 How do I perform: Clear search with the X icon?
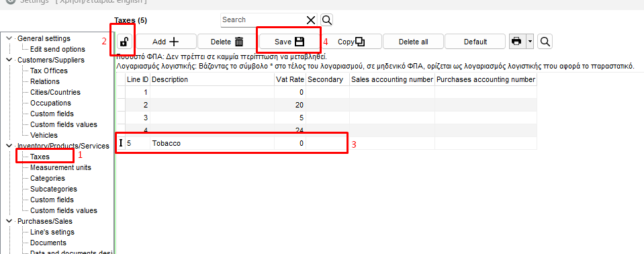tap(311, 20)
